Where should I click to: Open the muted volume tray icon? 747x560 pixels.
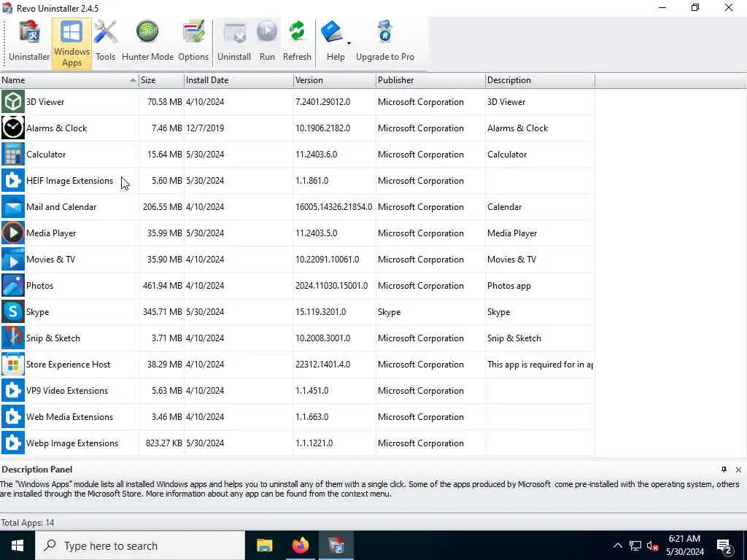click(652, 545)
